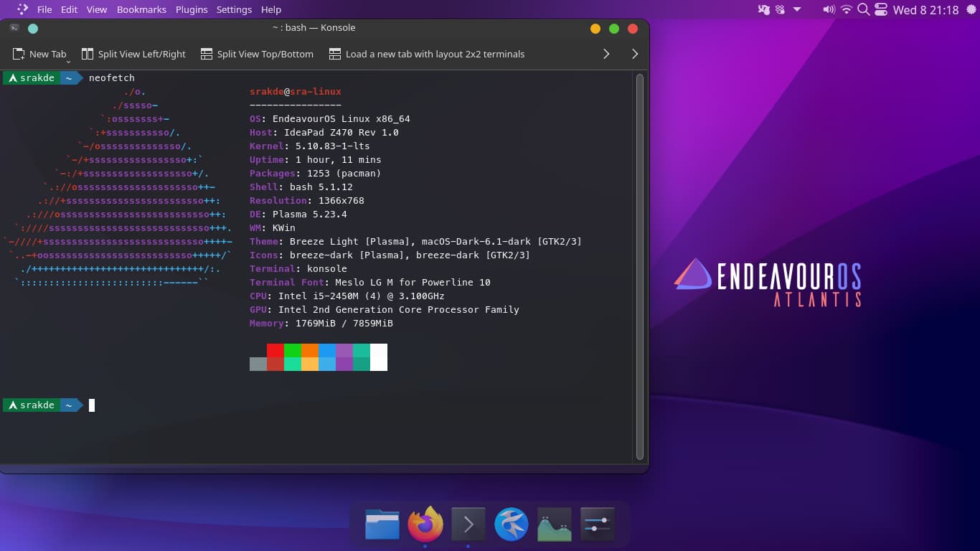The height and width of the screenshot is (551, 980).
Task: Close Konsole with the red button
Action: (633, 29)
